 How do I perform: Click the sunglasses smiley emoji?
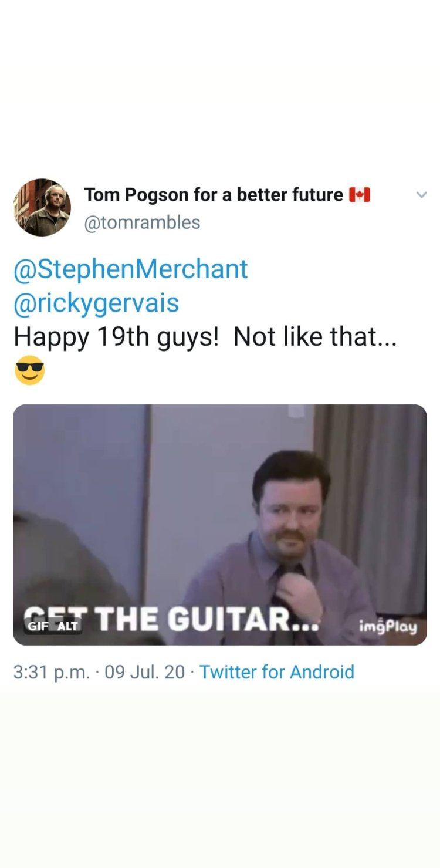29,370
